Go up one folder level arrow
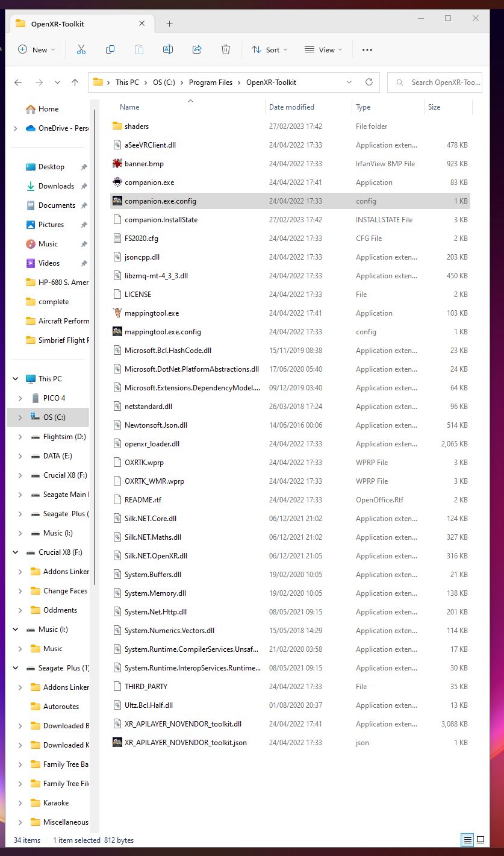The image size is (504, 856). [75, 83]
